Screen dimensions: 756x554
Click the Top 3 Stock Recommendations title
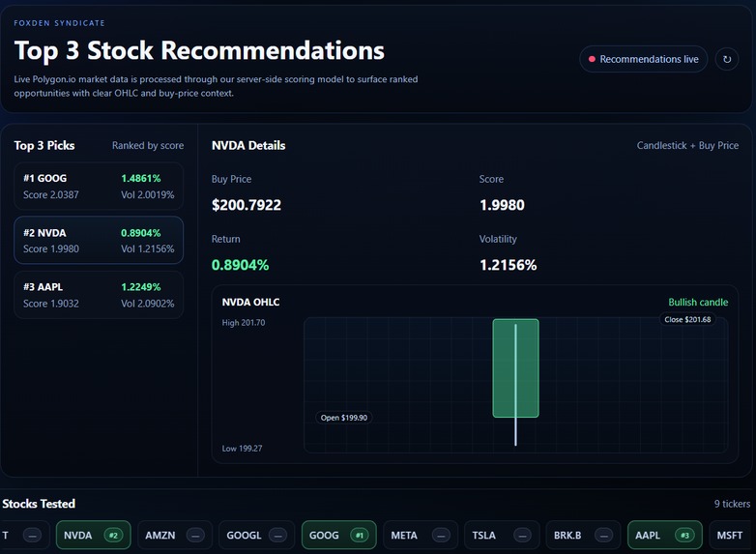click(x=199, y=50)
